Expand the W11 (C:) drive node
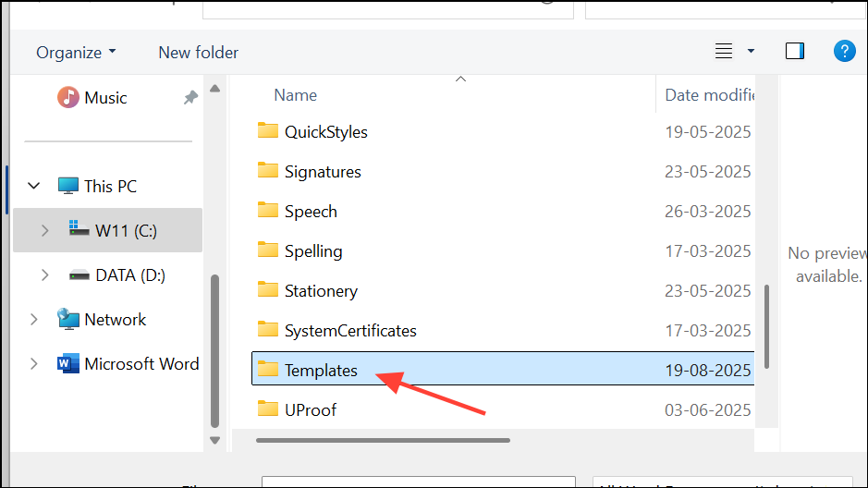868x488 pixels. coord(45,230)
